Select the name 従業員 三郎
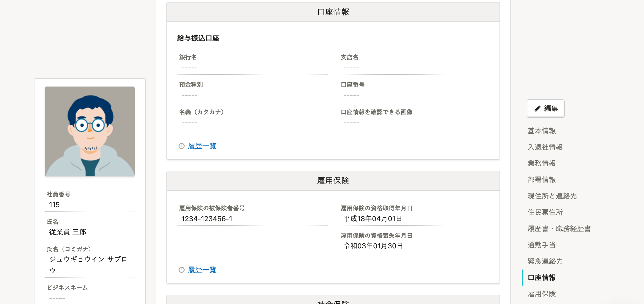The image size is (644, 304). pyautogui.click(x=67, y=232)
